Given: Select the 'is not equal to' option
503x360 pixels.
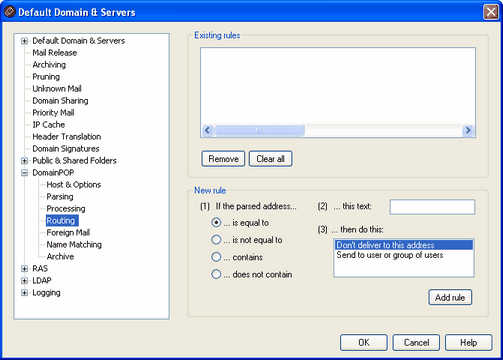Looking at the screenshot, I should coord(216,240).
